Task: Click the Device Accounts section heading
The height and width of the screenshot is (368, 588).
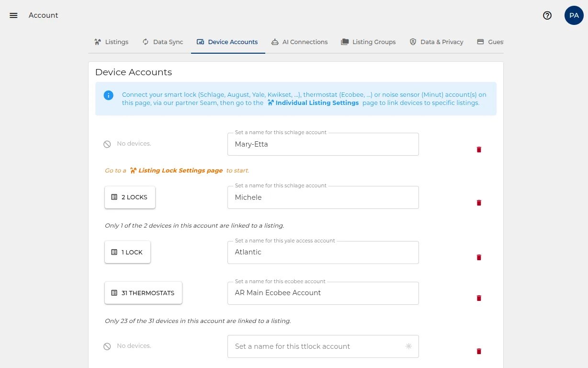Action: point(134,72)
